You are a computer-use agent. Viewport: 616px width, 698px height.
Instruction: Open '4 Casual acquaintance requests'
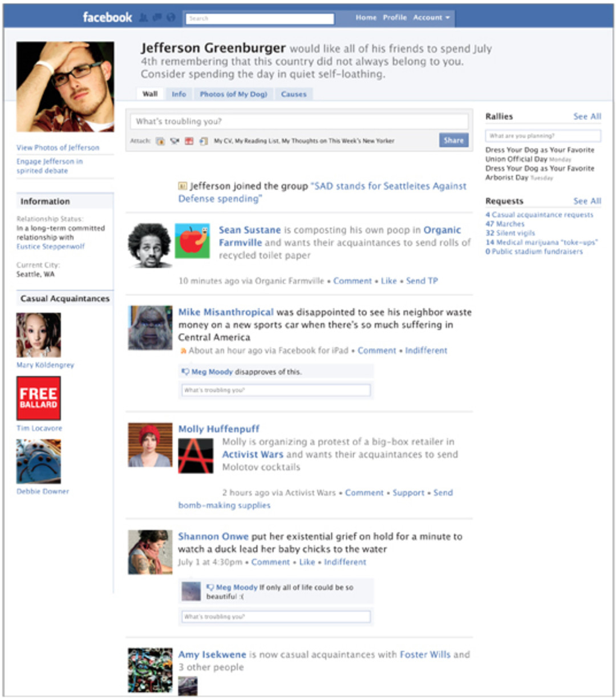click(x=539, y=215)
